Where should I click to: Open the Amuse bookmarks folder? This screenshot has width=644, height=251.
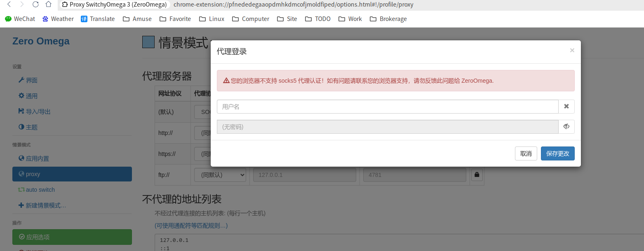pyautogui.click(x=137, y=19)
